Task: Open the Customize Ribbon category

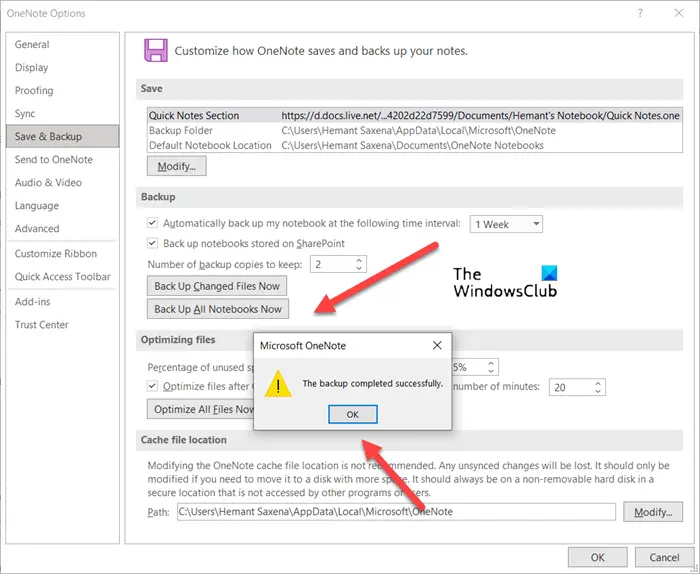Action: [62, 254]
